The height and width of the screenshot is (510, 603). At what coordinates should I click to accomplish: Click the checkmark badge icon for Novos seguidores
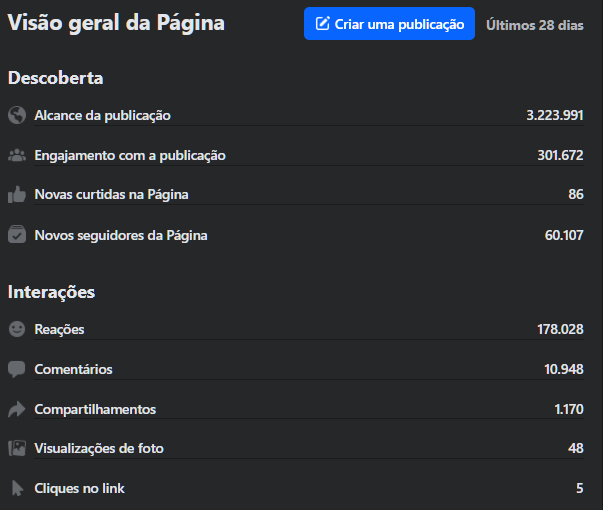coord(16,235)
